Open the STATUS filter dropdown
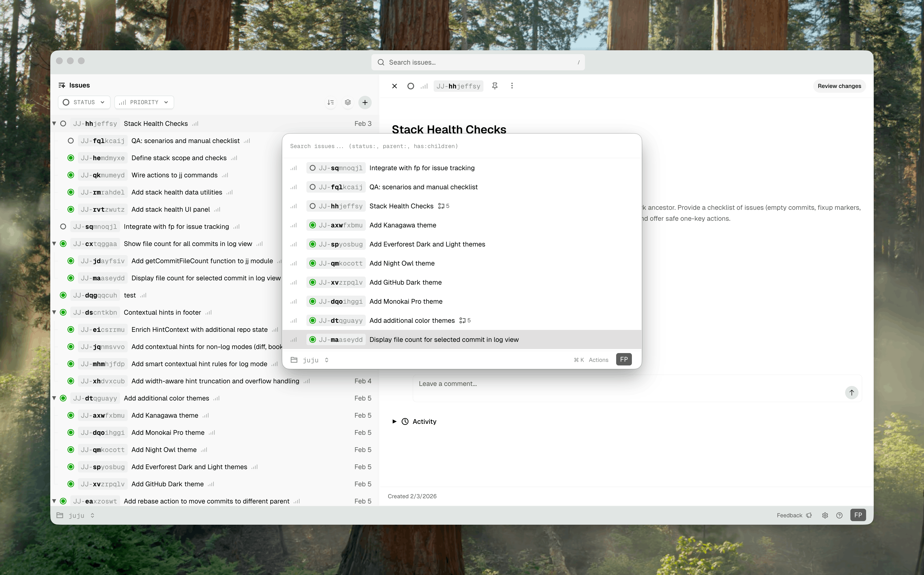Screen dimensions: 924x575 pyautogui.click(x=84, y=102)
